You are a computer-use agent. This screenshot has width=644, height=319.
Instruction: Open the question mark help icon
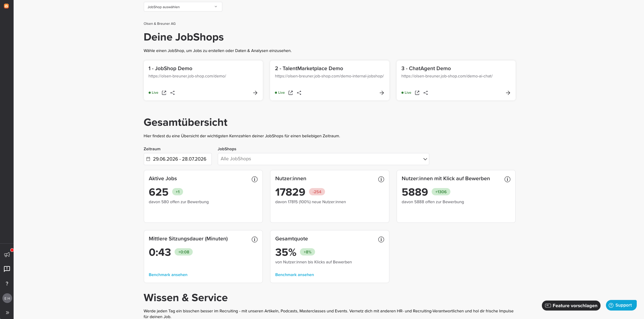(7, 284)
